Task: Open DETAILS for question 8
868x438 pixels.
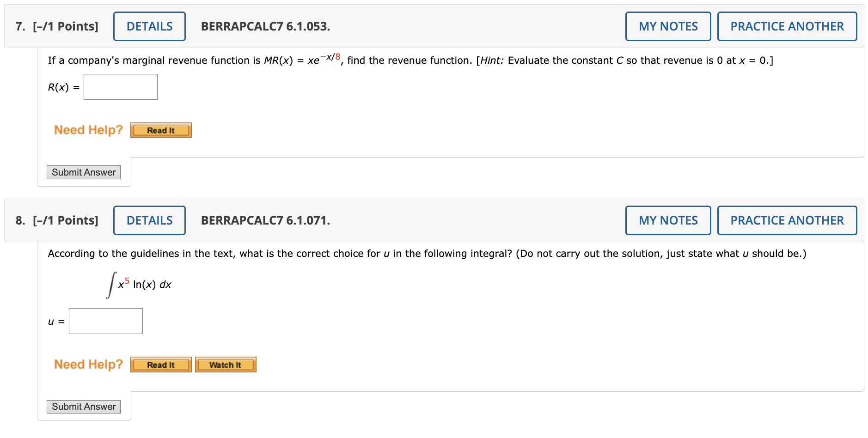Action: click(149, 220)
